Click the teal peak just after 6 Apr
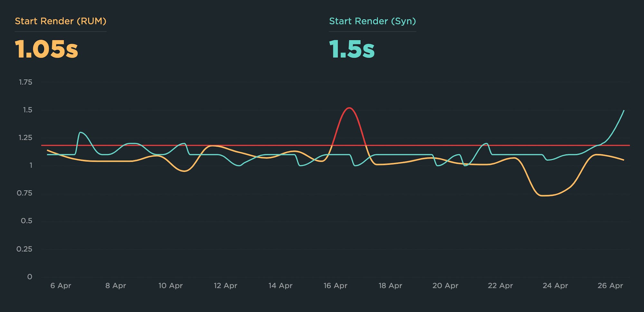 click(x=80, y=132)
